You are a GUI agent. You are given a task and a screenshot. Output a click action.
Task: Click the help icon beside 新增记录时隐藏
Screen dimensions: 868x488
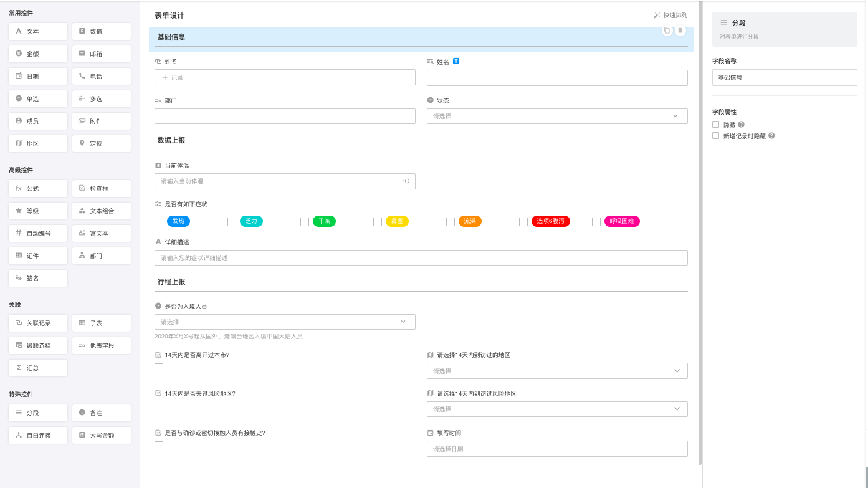tap(771, 136)
